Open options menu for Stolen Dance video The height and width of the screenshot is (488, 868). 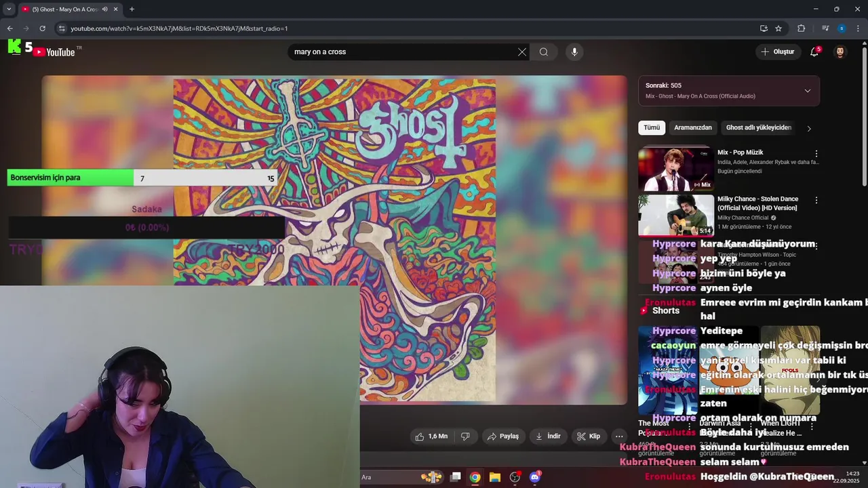(816, 201)
